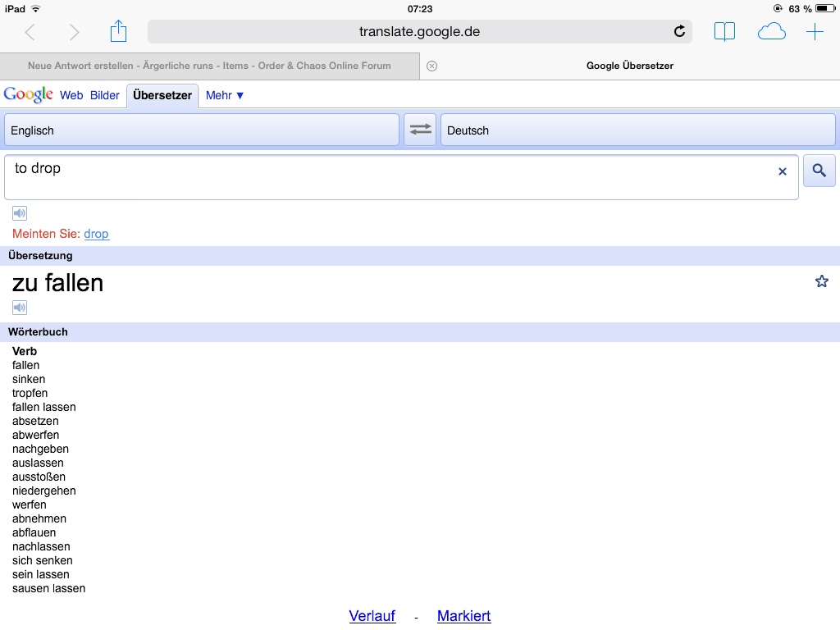Expand the Mehr menu
Image resolution: width=840 pixels, height=630 pixels.
tap(225, 95)
